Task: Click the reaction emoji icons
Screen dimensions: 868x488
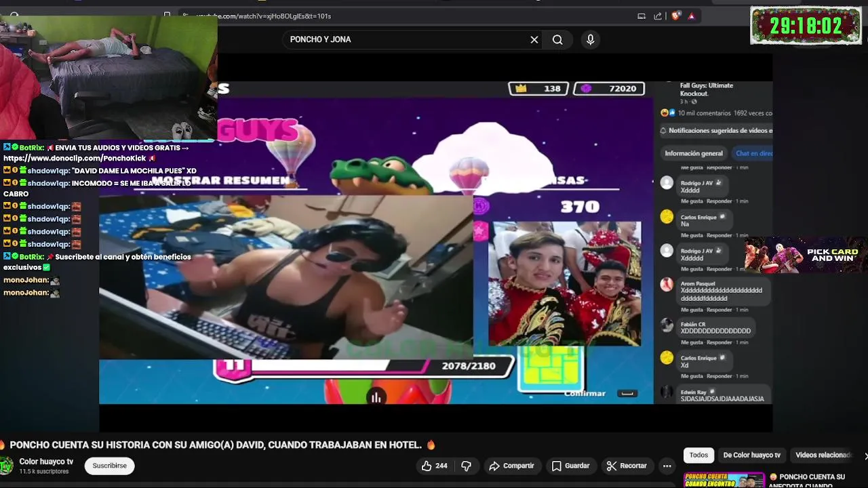Action: coord(668,113)
